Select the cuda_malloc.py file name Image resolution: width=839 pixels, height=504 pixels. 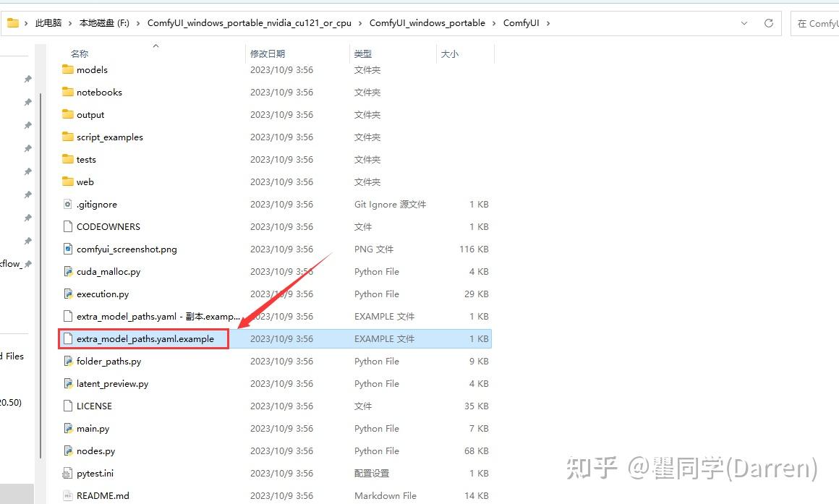(x=108, y=272)
